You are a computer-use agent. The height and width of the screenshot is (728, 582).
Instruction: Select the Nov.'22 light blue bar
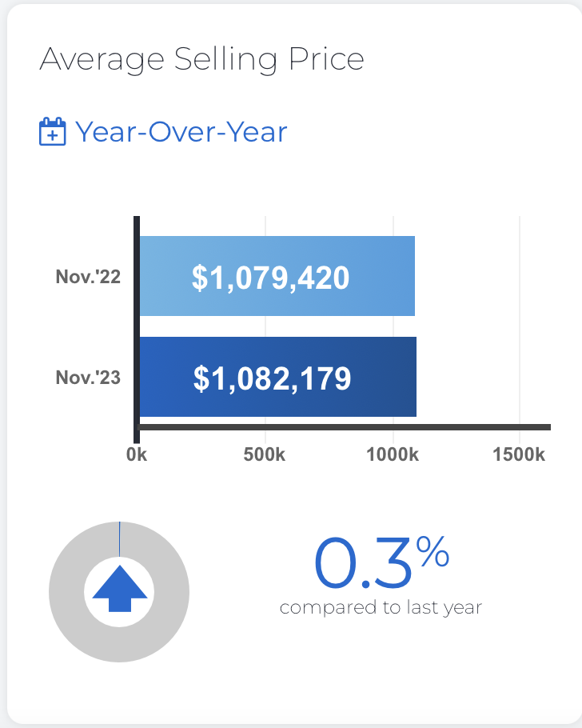click(x=277, y=276)
